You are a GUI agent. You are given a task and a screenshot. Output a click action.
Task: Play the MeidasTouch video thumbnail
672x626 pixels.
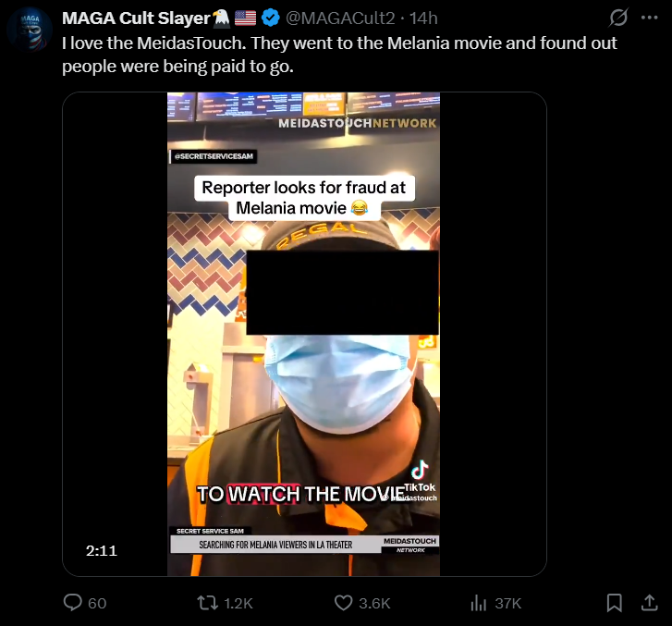coord(304,334)
